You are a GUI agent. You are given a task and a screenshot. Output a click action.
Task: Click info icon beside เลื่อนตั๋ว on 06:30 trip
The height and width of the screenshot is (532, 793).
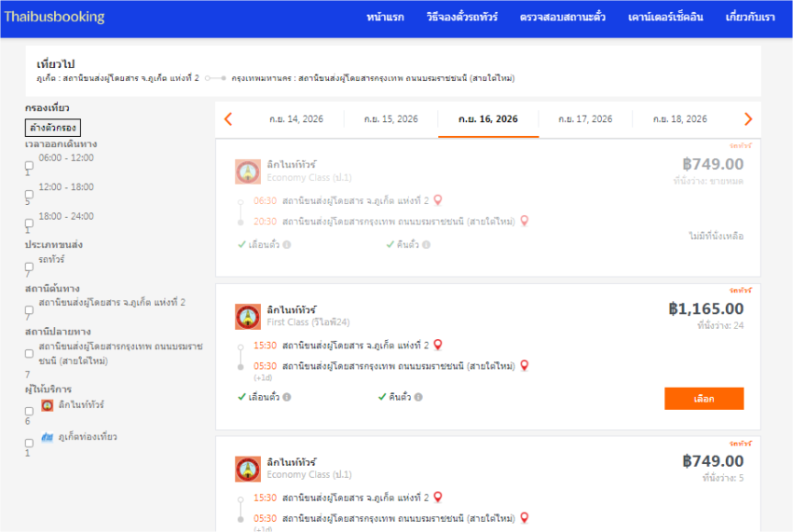[x=287, y=245]
